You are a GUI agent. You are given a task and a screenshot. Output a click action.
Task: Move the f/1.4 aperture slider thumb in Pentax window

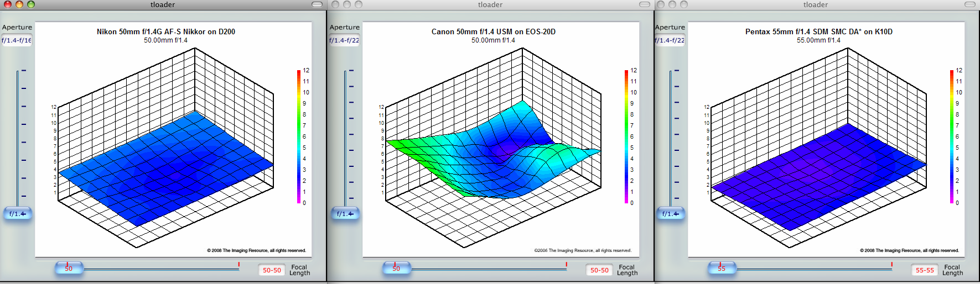coord(670,214)
